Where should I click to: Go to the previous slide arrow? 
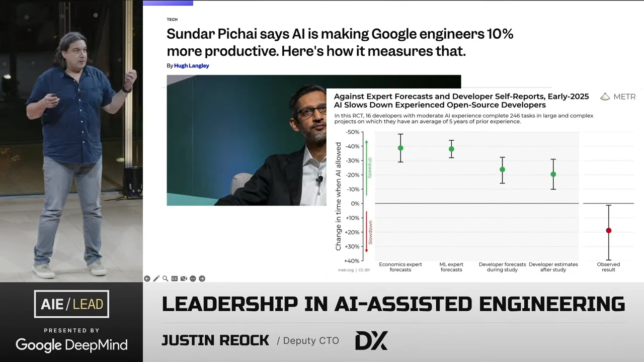(x=147, y=279)
